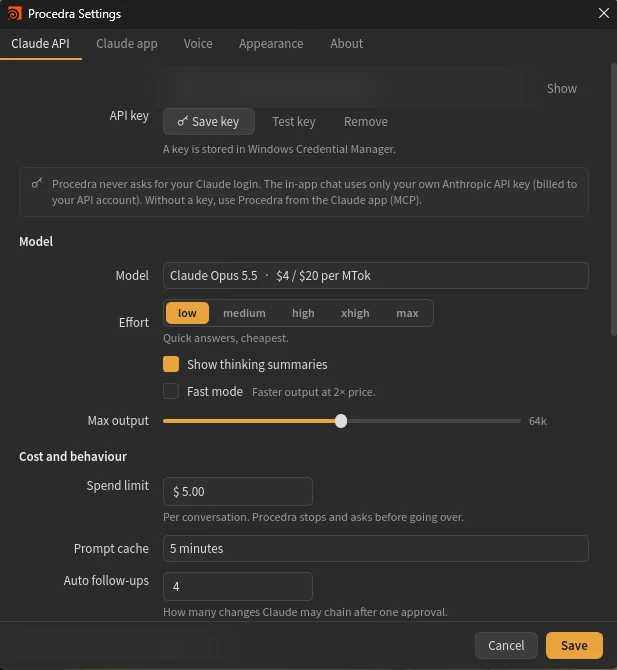Click the 'Cost and behaviour' heading
The width and height of the screenshot is (617, 670).
point(73,456)
